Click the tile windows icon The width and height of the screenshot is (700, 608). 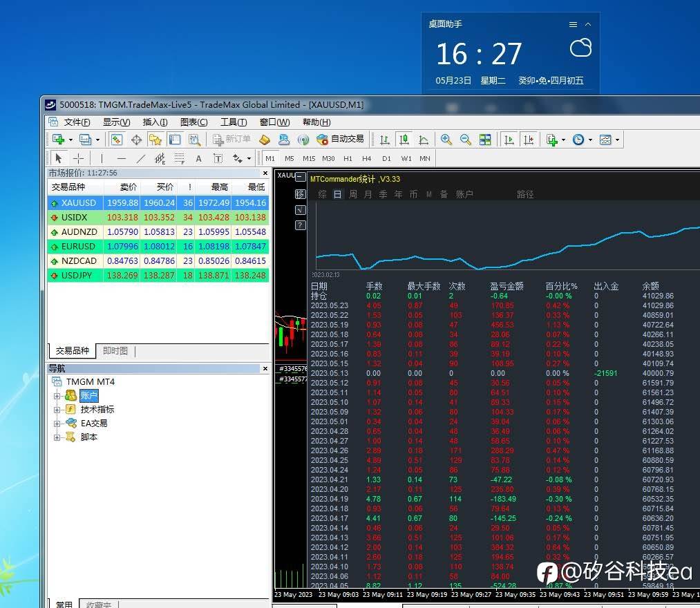(485, 140)
